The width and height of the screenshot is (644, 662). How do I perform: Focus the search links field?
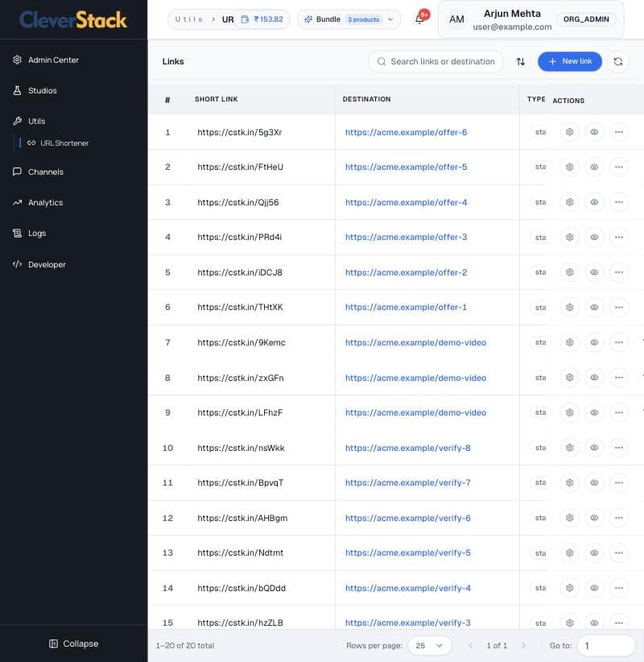pos(436,62)
